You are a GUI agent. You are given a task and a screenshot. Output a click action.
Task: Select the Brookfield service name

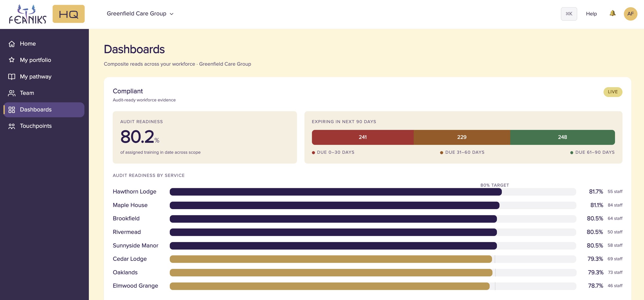point(126,218)
